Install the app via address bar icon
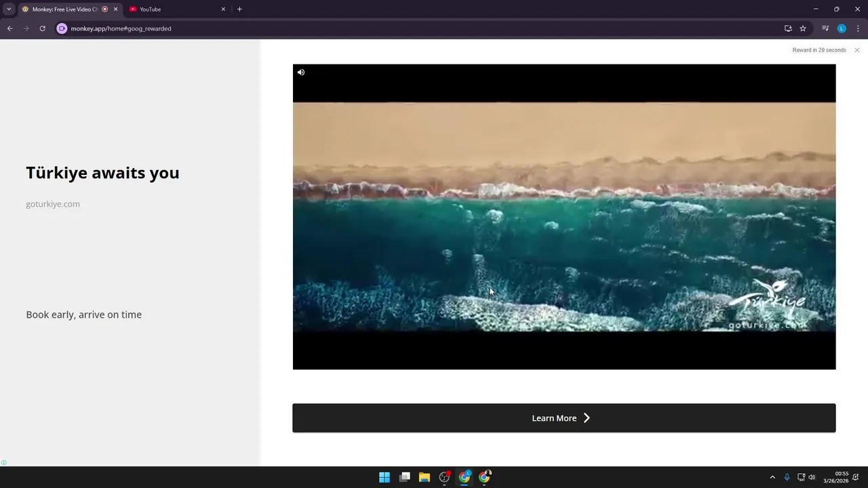 pyautogui.click(x=788, y=28)
